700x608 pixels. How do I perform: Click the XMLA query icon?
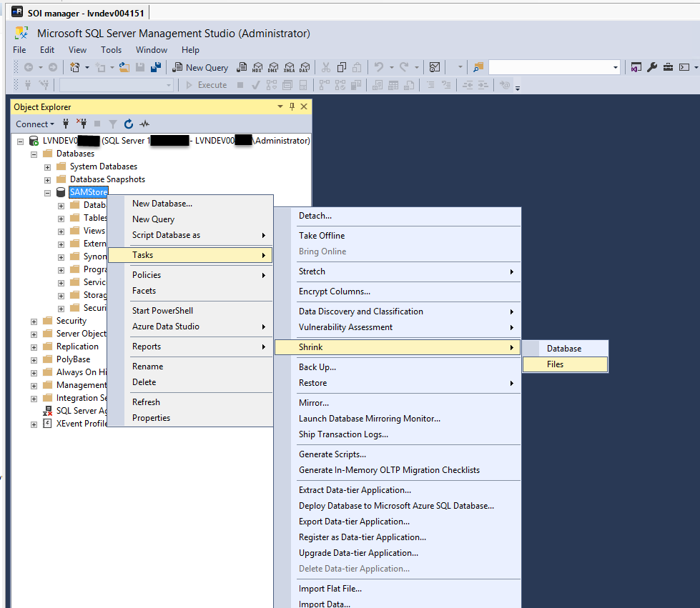click(x=289, y=67)
